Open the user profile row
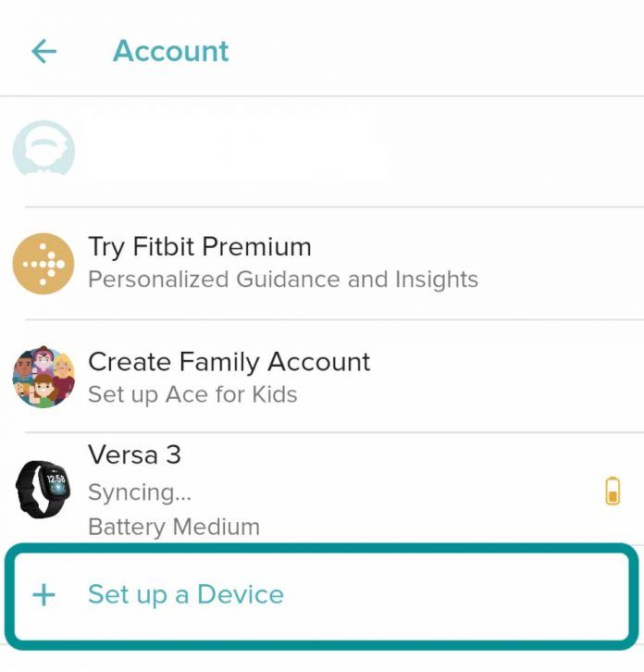 click(322, 151)
